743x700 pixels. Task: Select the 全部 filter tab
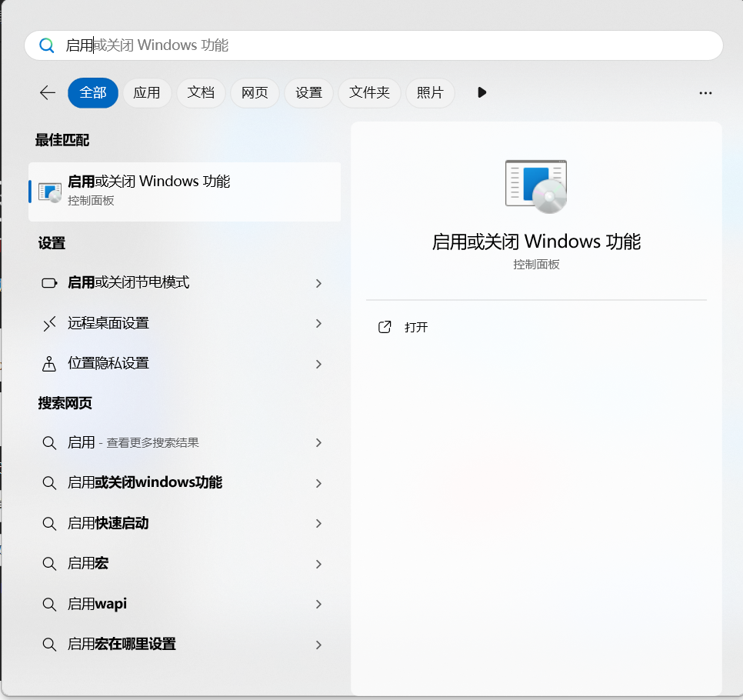[x=93, y=92]
